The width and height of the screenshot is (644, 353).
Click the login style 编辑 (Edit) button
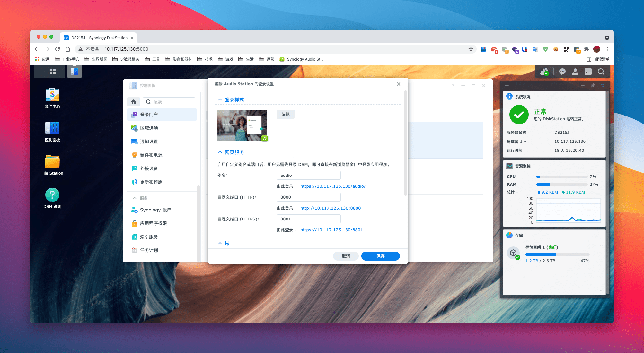click(x=286, y=114)
